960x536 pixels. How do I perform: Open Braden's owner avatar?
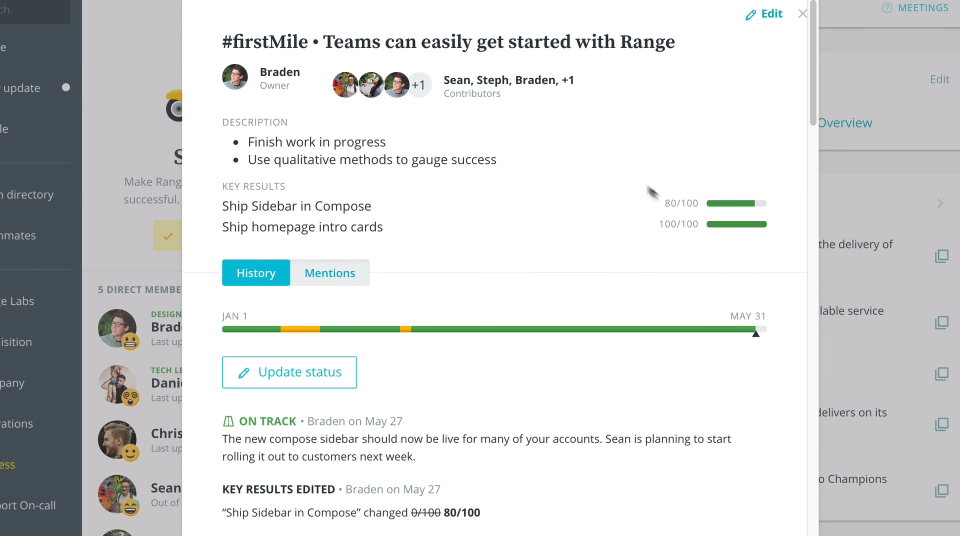point(235,78)
